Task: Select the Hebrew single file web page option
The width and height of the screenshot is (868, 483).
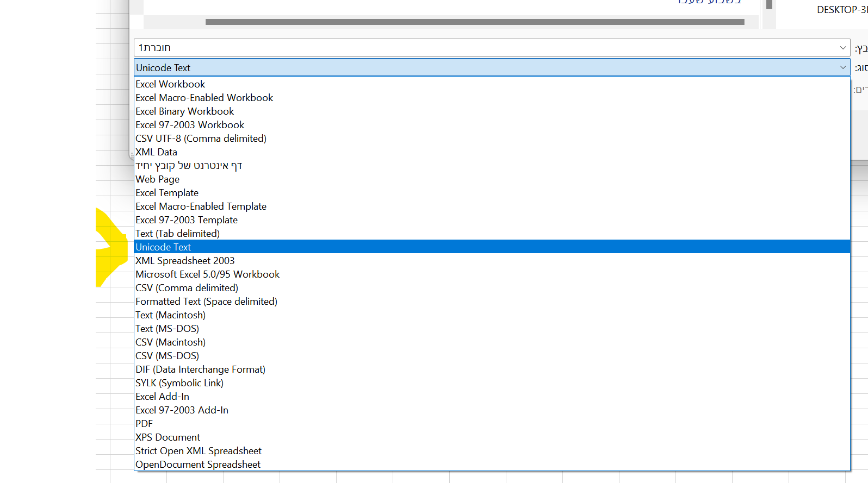Action: click(492, 166)
